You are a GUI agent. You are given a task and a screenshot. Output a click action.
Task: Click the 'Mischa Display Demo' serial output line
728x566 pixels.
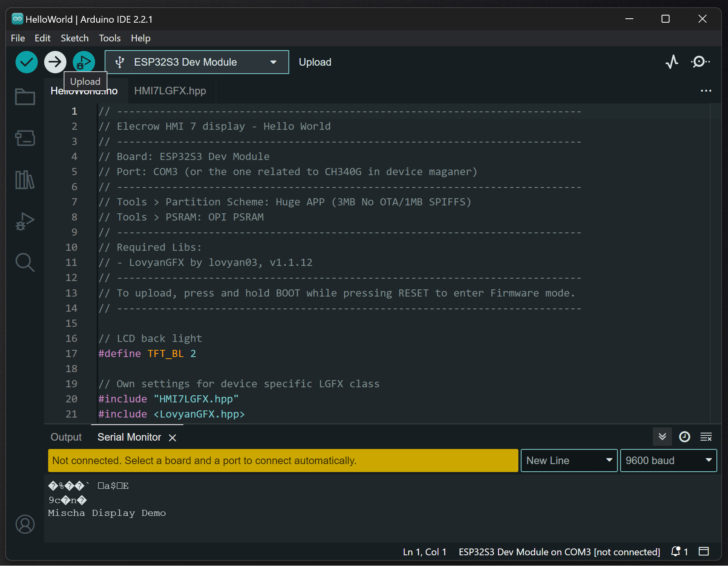click(107, 513)
